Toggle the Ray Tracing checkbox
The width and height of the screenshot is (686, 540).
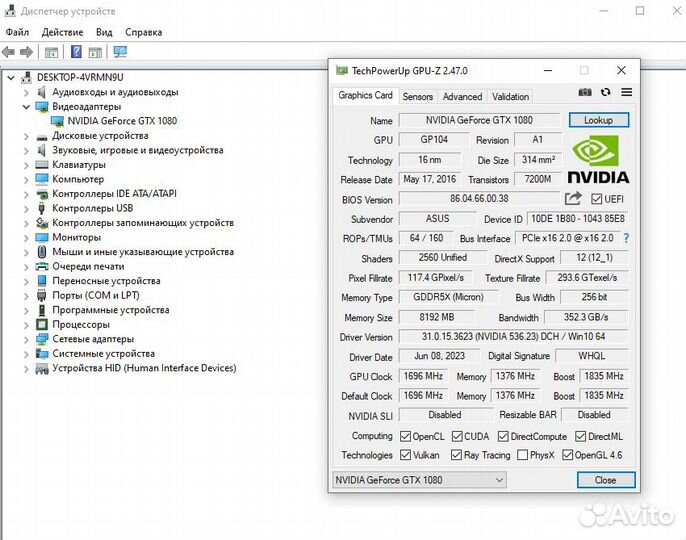[x=457, y=455]
